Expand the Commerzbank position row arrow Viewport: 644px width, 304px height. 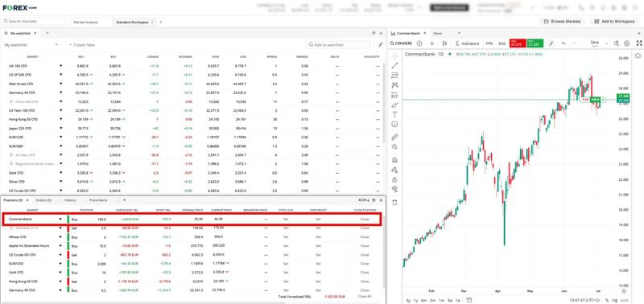[x=61, y=219]
